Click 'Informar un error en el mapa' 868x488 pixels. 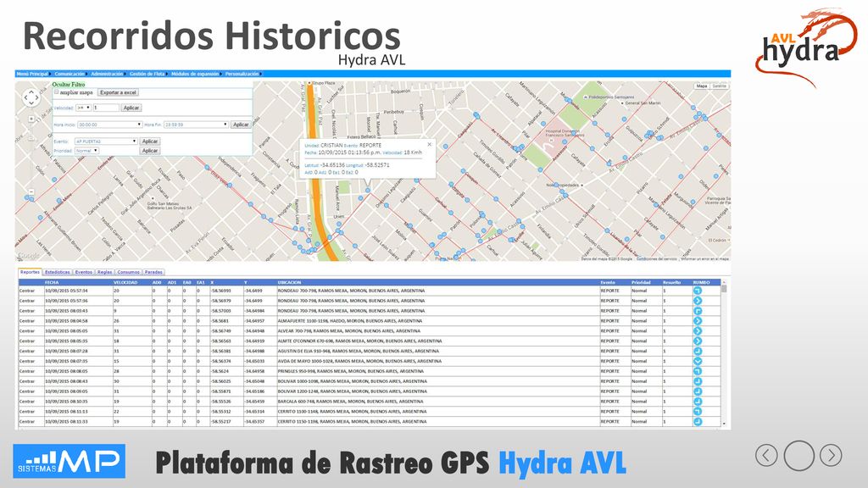[x=704, y=259]
